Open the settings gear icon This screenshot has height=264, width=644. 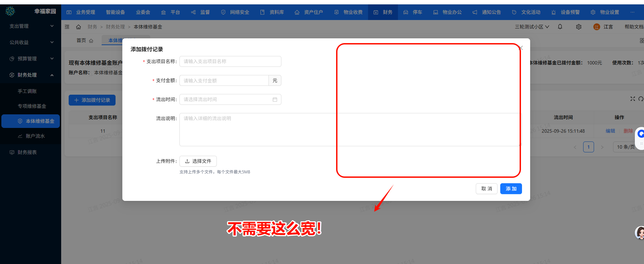point(579,27)
